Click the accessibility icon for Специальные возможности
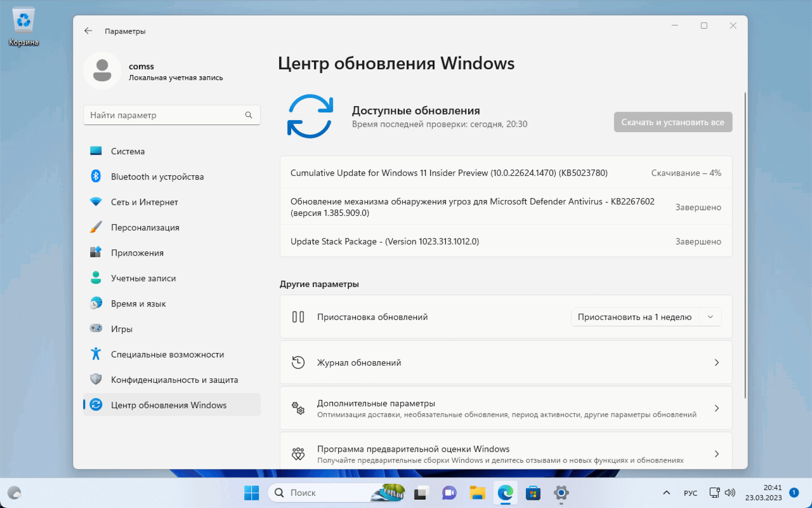This screenshot has height=508, width=812. click(96, 354)
